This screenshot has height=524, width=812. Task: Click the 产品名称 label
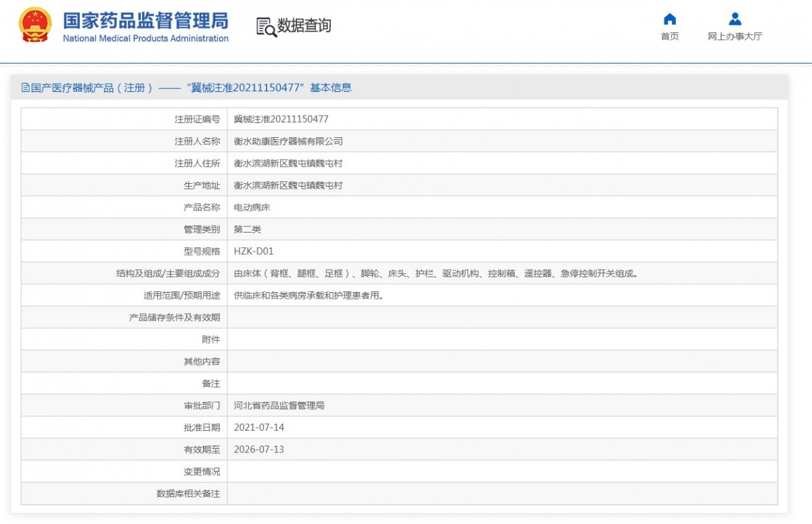click(x=202, y=208)
